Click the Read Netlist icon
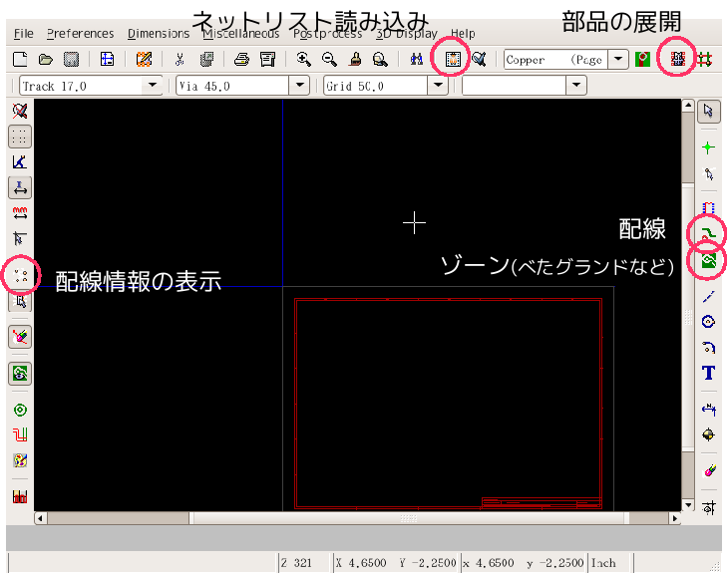 tap(454, 60)
